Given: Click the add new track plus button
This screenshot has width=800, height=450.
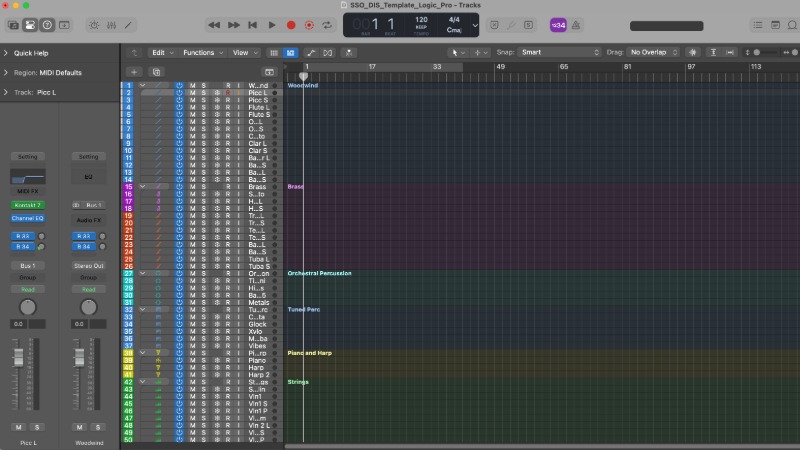Looking at the screenshot, I should [x=134, y=72].
